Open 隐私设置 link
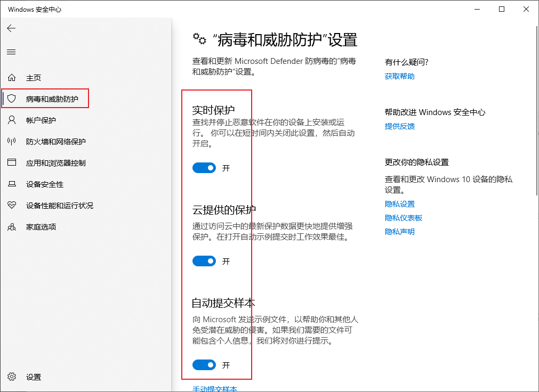This screenshot has width=539, height=392. [x=399, y=203]
